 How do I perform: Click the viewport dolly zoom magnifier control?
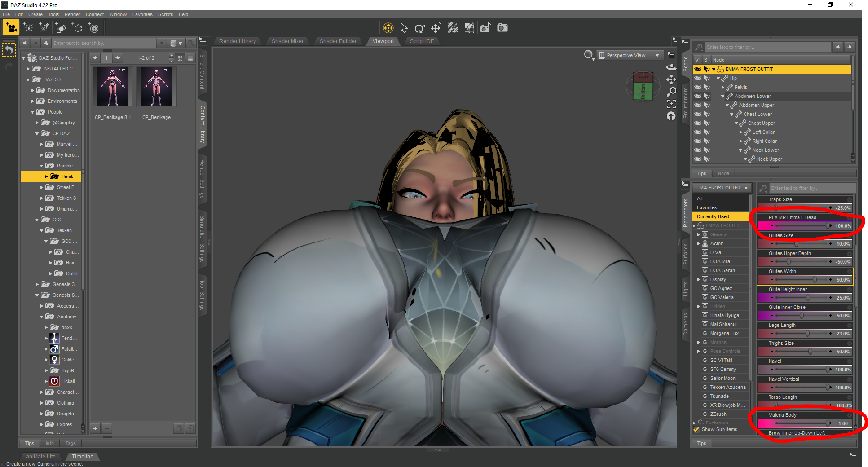click(x=671, y=92)
